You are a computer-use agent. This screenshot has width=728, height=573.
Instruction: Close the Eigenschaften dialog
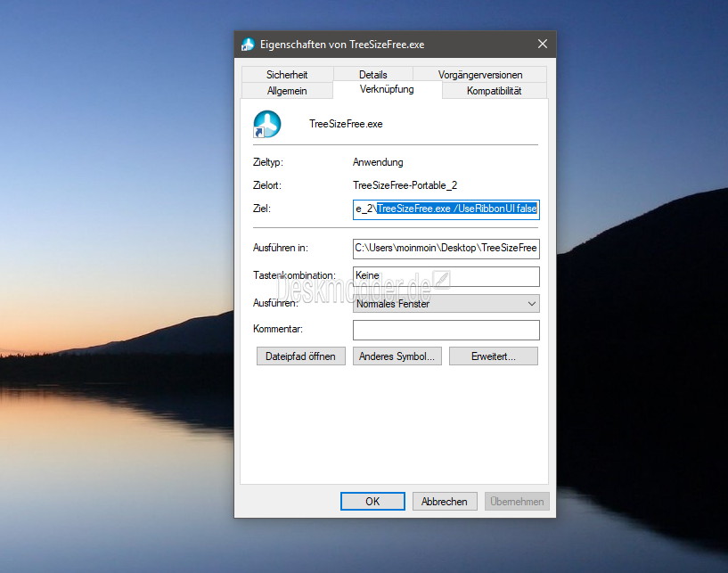(x=543, y=45)
